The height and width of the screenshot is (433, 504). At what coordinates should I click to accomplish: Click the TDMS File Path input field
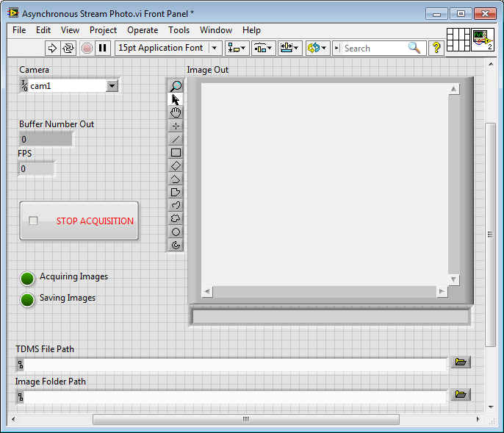click(235, 363)
